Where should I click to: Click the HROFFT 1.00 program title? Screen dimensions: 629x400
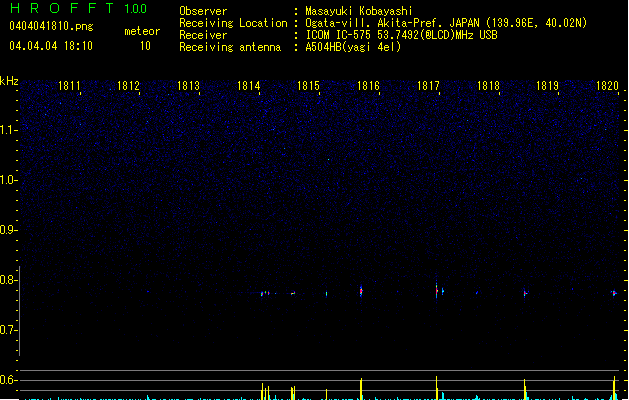(78, 8)
